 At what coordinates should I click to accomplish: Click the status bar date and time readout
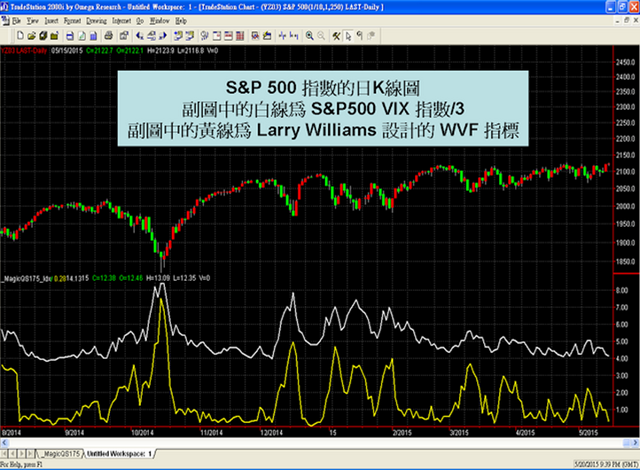(606, 464)
